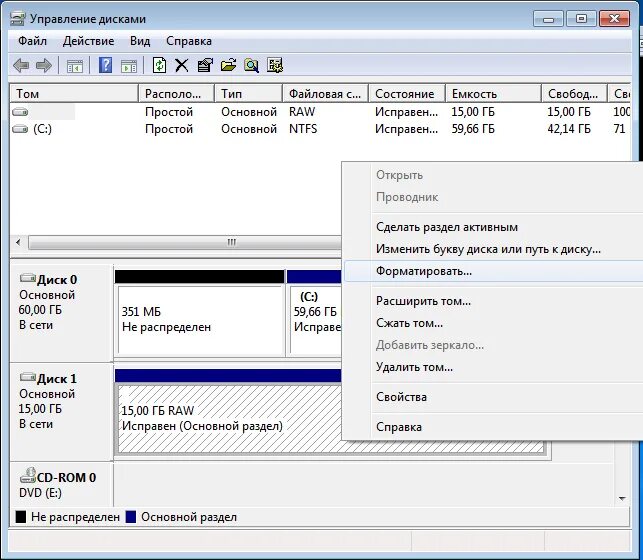The image size is (643, 560).
Task: Open the Справка menu in menu bar
Action: click(189, 41)
